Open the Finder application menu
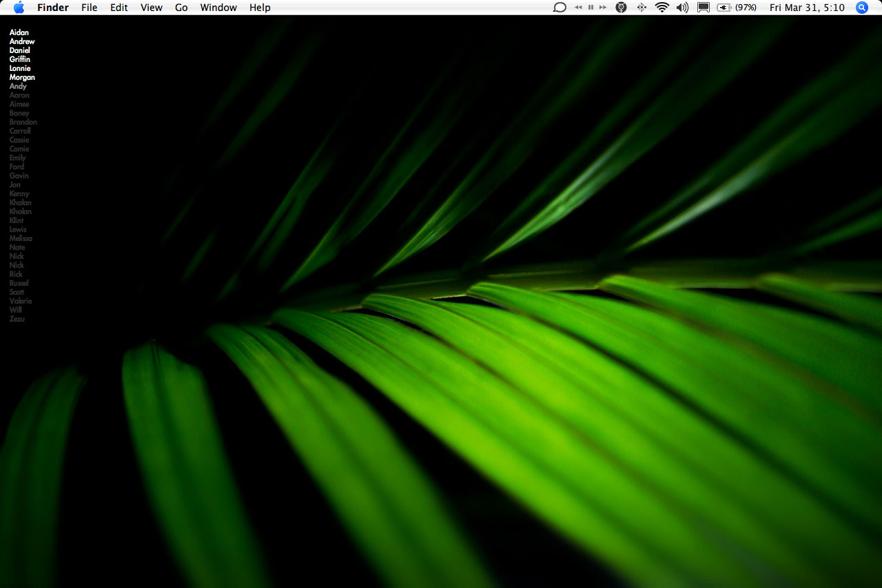This screenshot has height=588, width=882. (x=53, y=8)
